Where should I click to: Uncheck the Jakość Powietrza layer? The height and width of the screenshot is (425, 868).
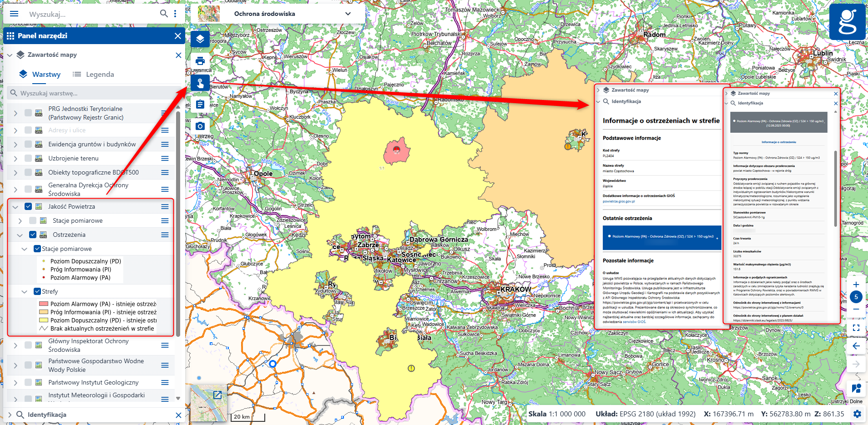[x=28, y=206]
